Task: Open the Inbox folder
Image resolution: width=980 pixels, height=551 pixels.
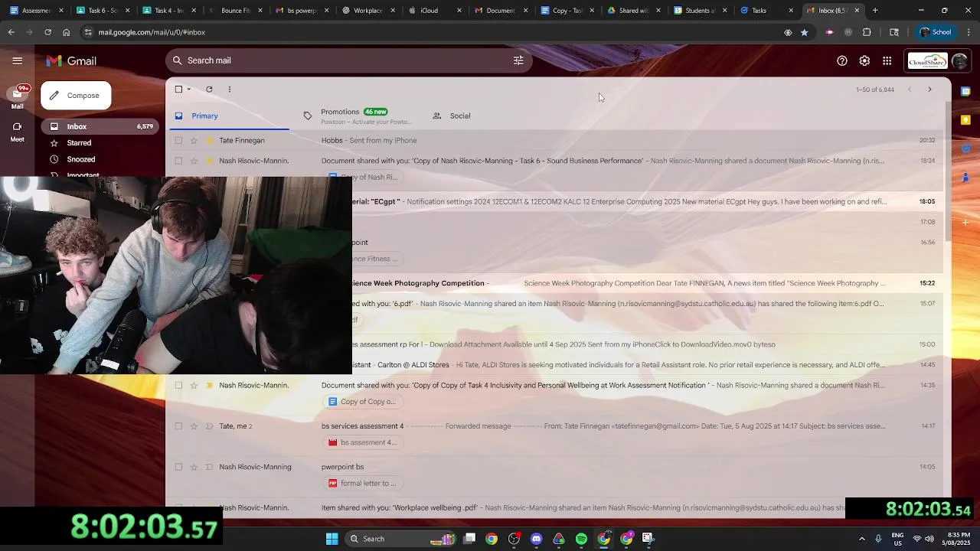Action: tap(99, 126)
